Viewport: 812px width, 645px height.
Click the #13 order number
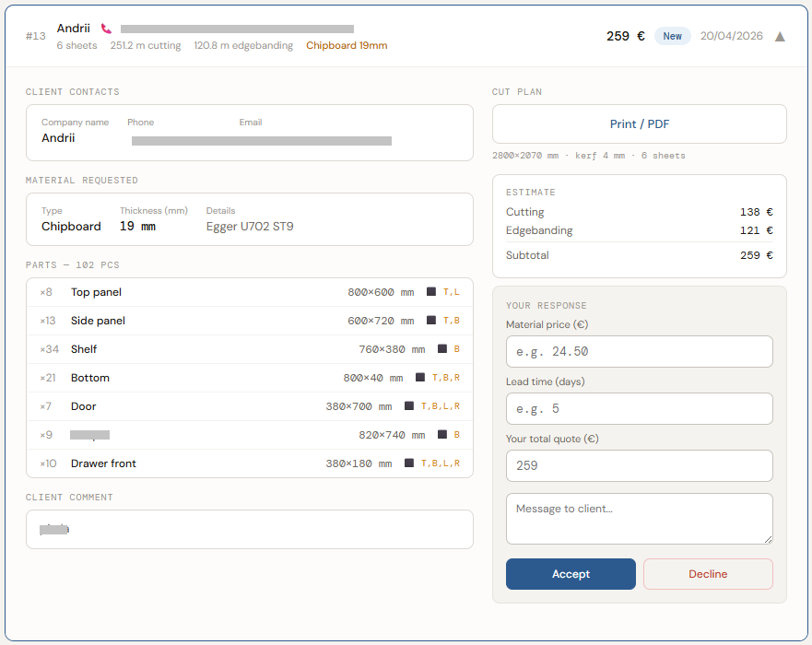click(36, 36)
